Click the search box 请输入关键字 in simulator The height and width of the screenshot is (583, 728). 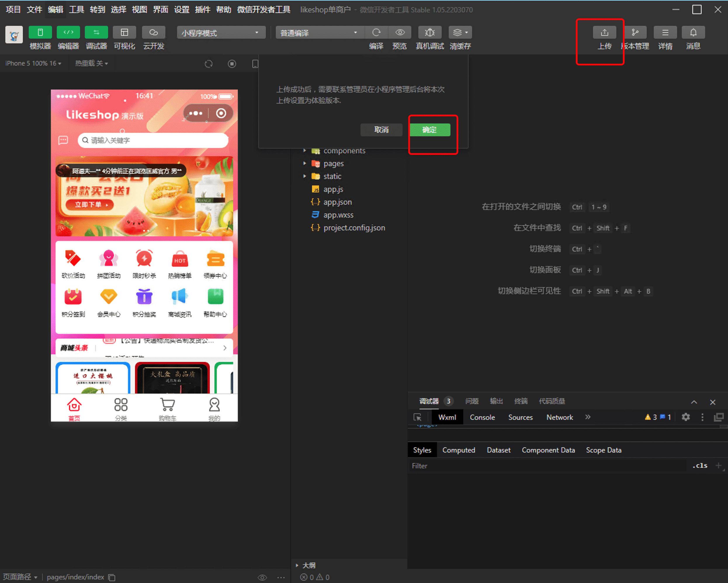coord(153,140)
